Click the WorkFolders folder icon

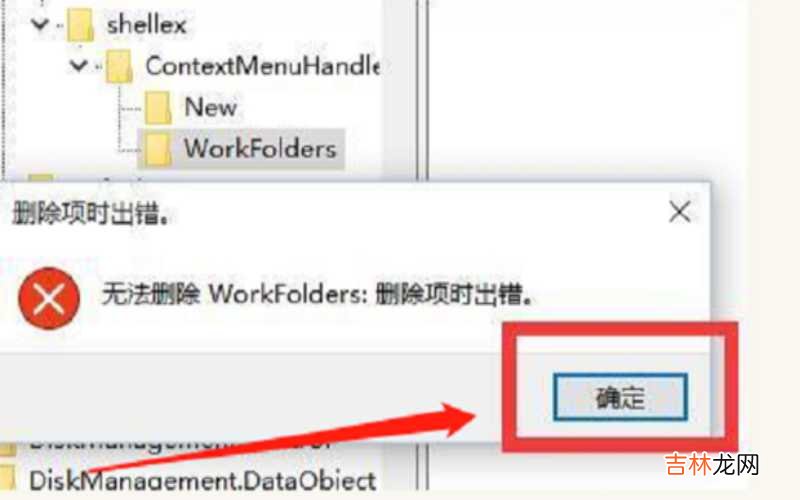158,149
